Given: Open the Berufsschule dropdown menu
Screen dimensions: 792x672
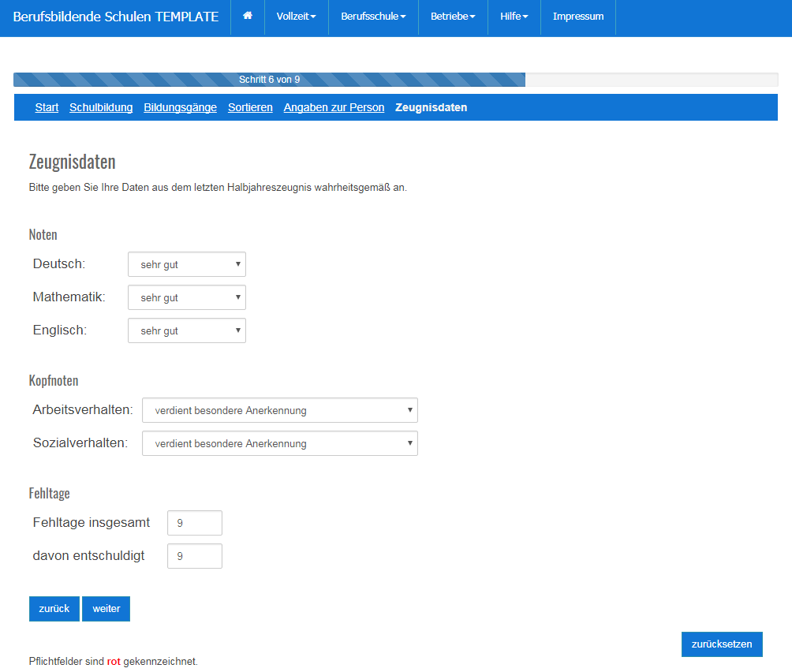Looking at the screenshot, I should (372, 17).
